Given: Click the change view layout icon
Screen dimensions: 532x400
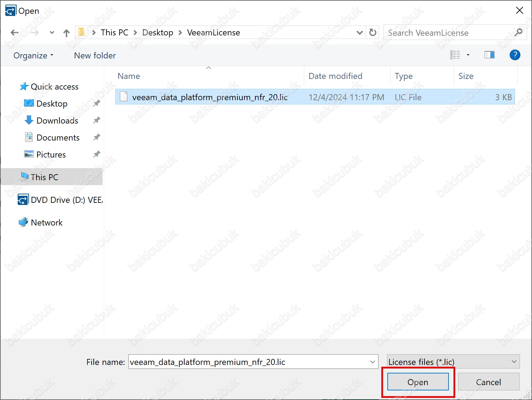Looking at the screenshot, I should [x=455, y=55].
